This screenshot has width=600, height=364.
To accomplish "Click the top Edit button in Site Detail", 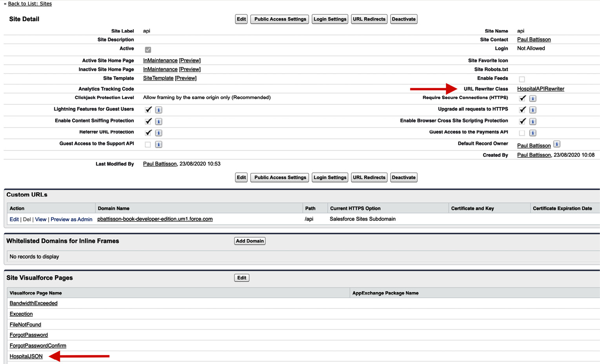I will 241,19.
